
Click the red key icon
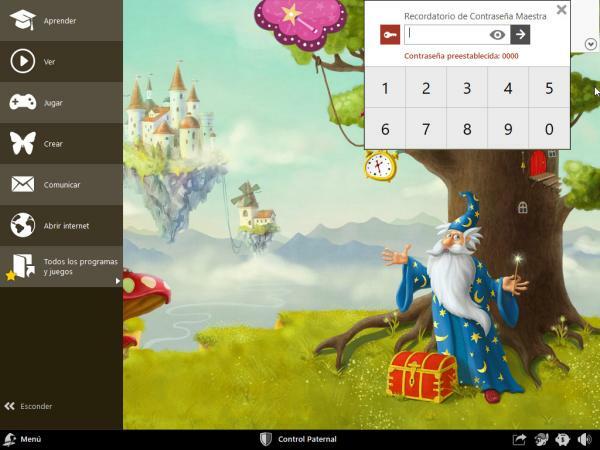coord(390,35)
